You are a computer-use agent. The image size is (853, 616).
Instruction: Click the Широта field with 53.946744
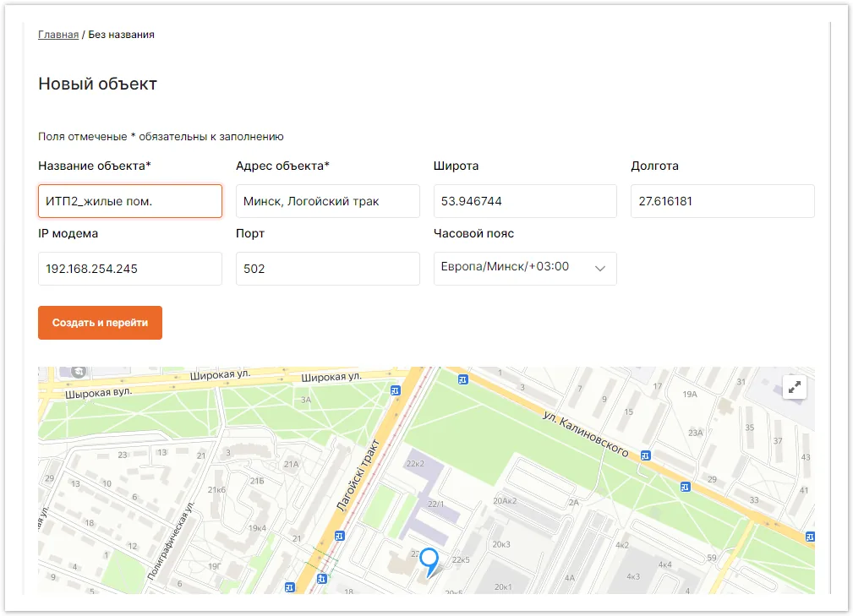[x=525, y=201]
